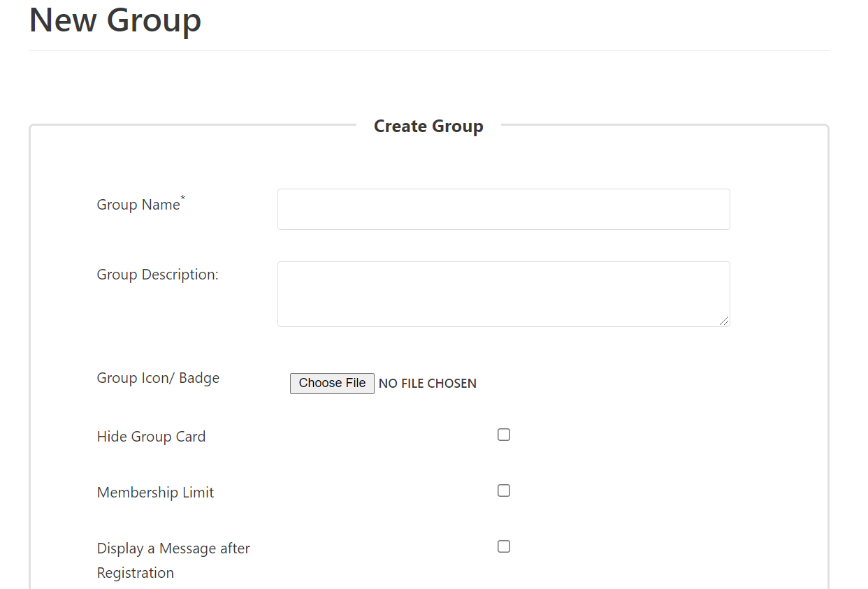Click the Group Description text area
The height and width of the screenshot is (589, 868).
pos(503,293)
